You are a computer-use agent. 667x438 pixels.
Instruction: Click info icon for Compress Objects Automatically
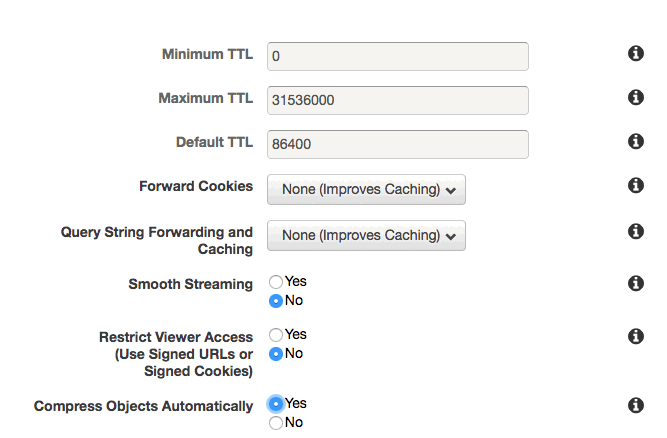click(x=636, y=405)
